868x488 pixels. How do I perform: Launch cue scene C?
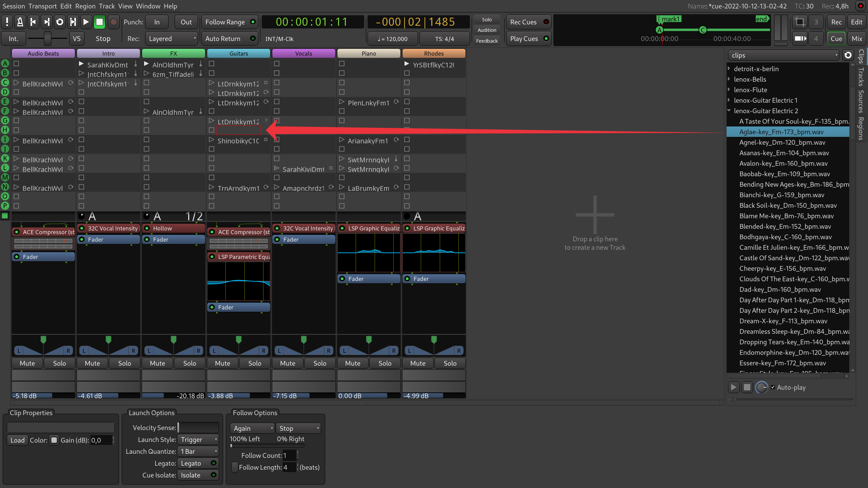pyautogui.click(x=5, y=82)
